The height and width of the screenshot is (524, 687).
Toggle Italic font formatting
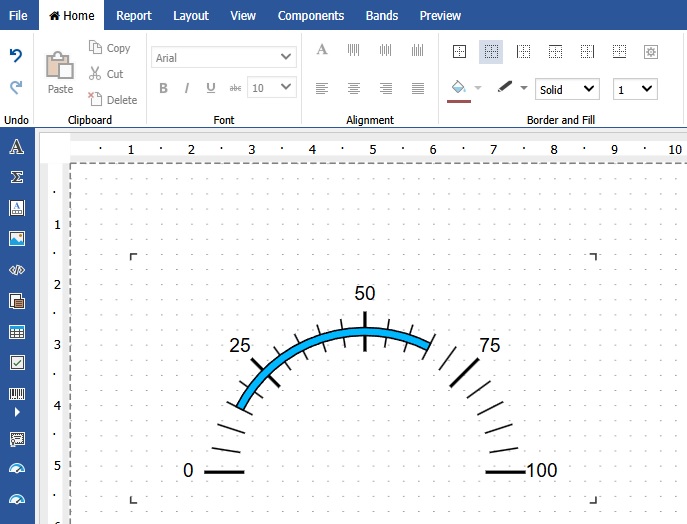(x=187, y=88)
